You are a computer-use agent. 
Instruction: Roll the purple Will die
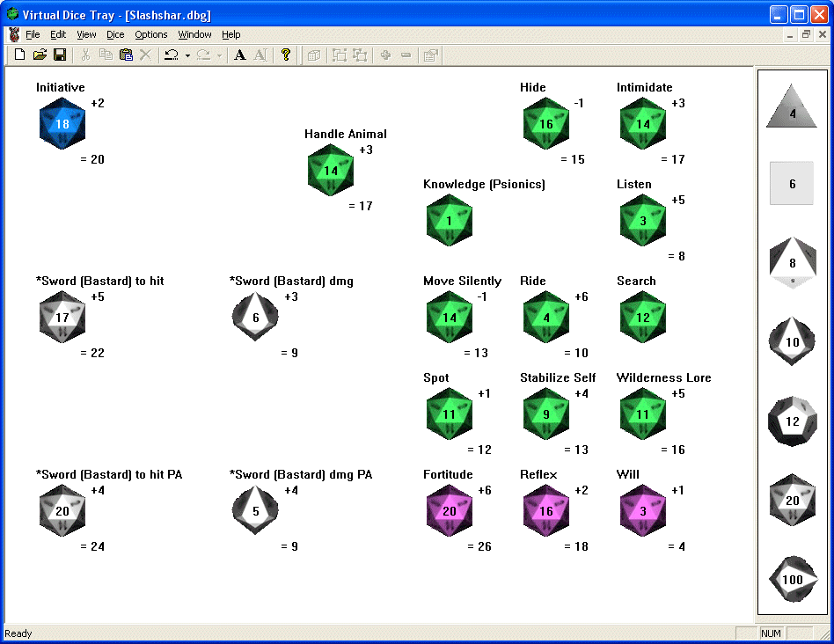point(643,510)
